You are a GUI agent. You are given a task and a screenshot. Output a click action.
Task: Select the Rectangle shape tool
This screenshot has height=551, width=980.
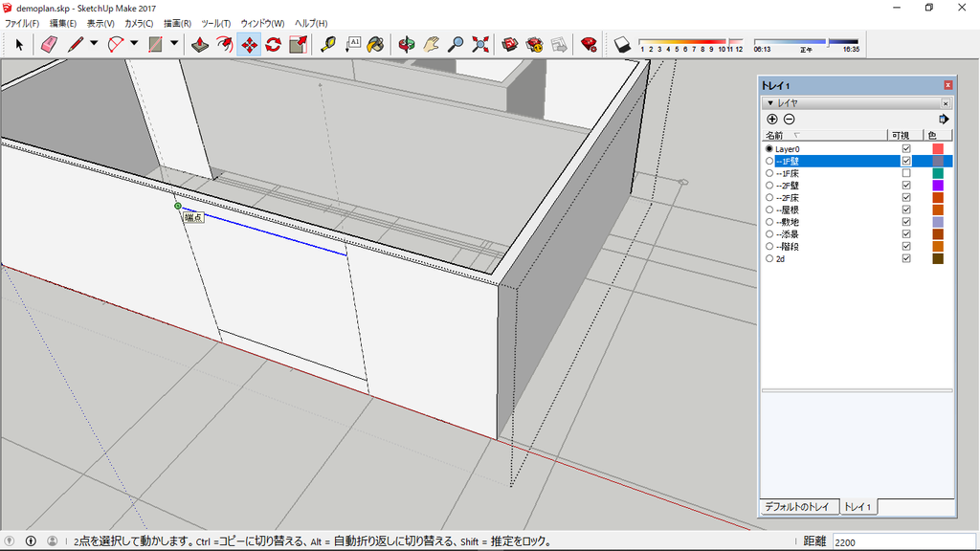[x=155, y=44]
